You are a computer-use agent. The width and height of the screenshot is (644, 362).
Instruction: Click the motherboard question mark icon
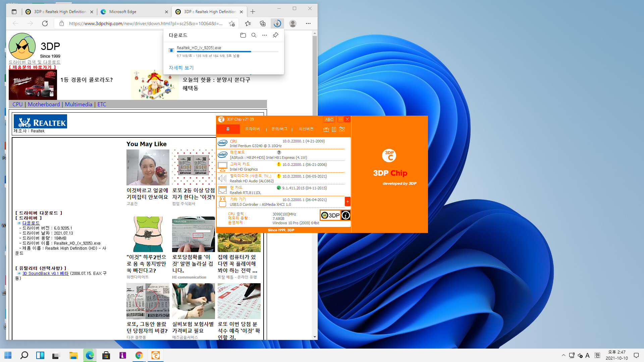click(279, 153)
